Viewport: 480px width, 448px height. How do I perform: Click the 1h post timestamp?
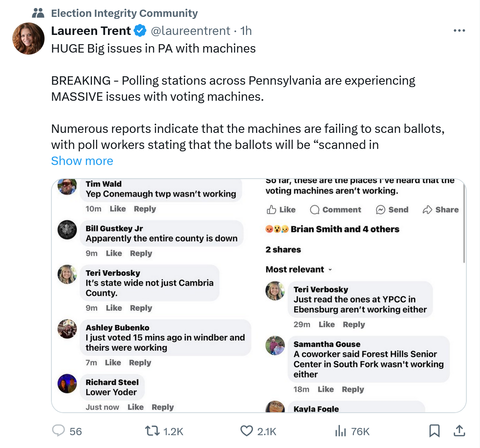click(246, 31)
